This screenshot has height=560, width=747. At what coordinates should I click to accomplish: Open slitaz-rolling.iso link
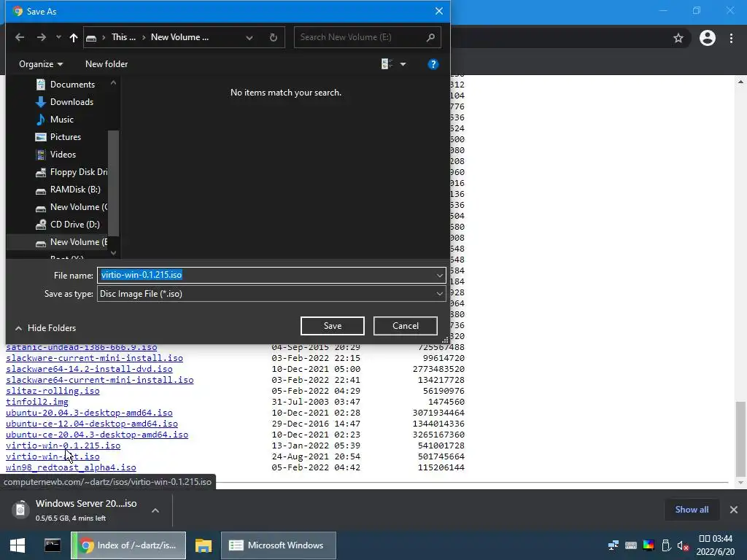pyautogui.click(x=53, y=391)
